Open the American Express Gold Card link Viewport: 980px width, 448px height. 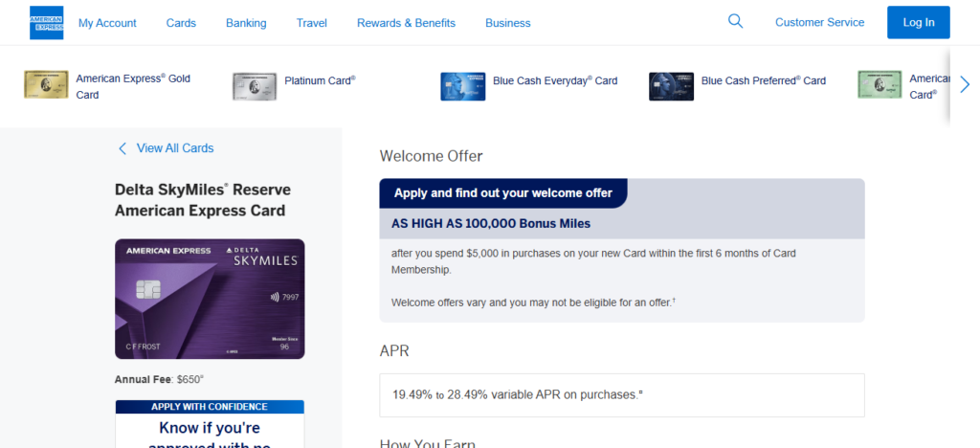click(133, 87)
